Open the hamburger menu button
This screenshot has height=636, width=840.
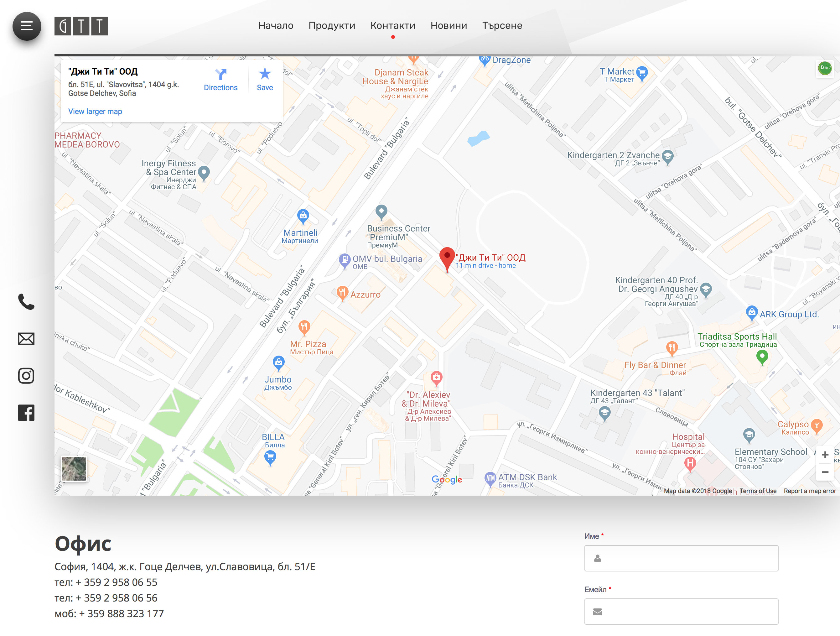(27, 26)
